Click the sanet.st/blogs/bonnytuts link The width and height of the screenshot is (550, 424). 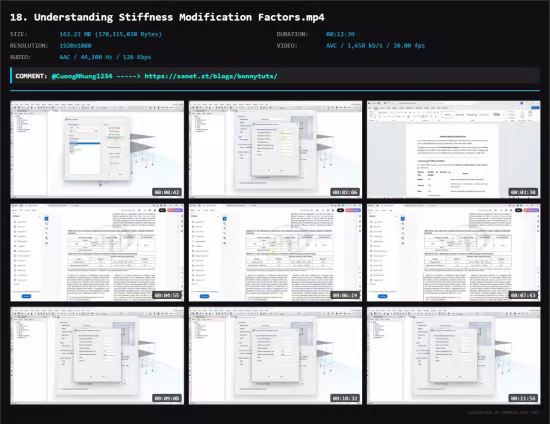tap(211, 76)
